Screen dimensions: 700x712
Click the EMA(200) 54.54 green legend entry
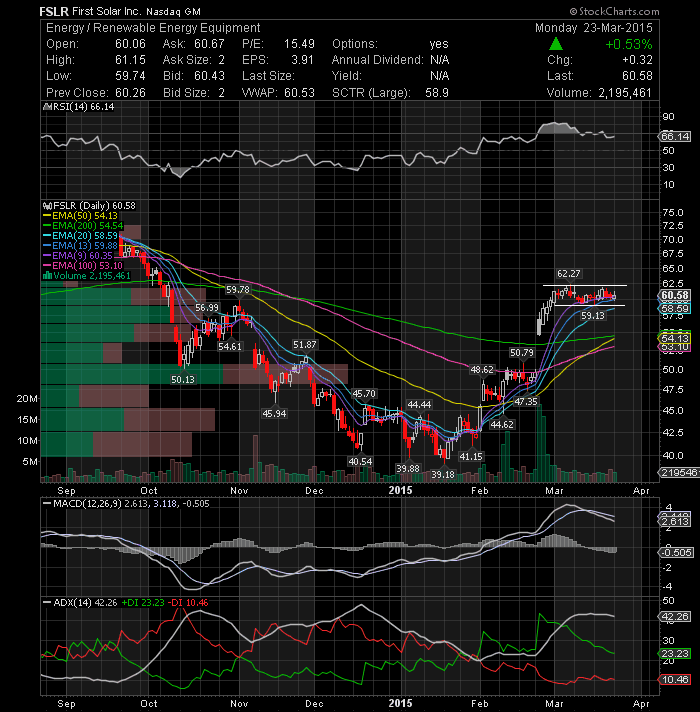point(83,226)
